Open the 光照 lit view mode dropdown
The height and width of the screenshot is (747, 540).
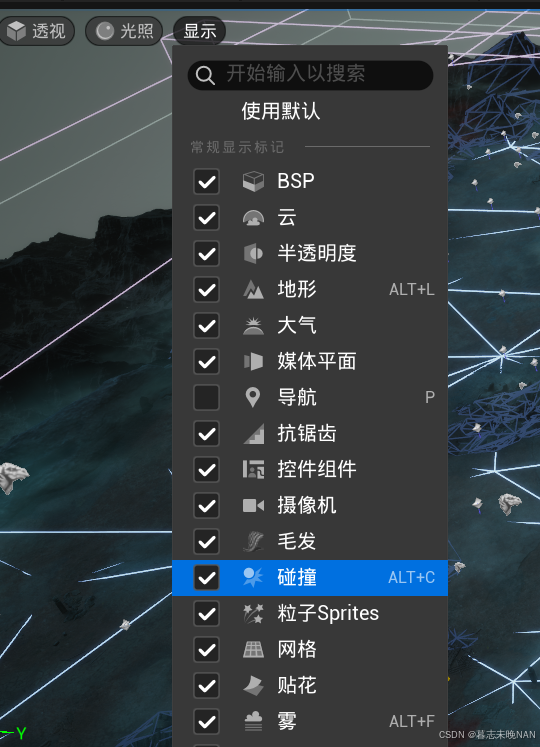click(x=124, y=31)
